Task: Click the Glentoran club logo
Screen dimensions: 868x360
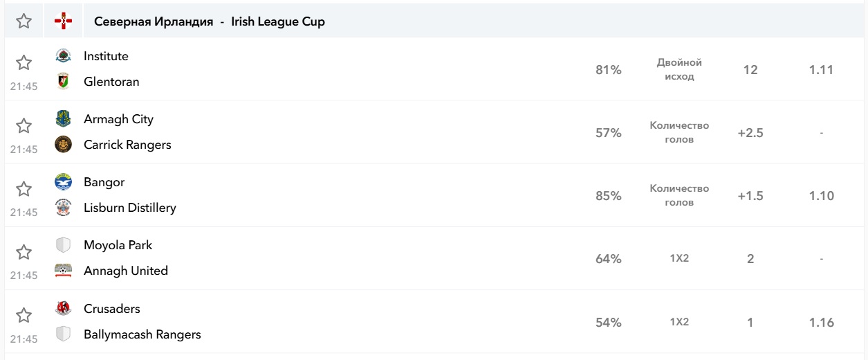Action: coord(63,82)
